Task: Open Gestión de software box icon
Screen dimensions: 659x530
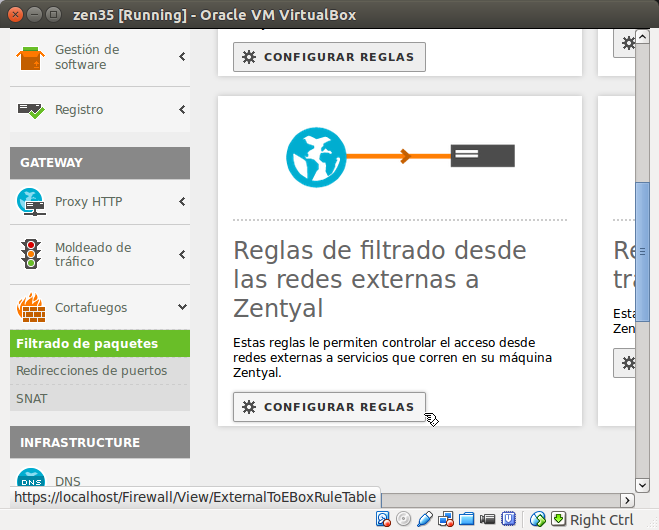Action: click(x=30, y=58)
